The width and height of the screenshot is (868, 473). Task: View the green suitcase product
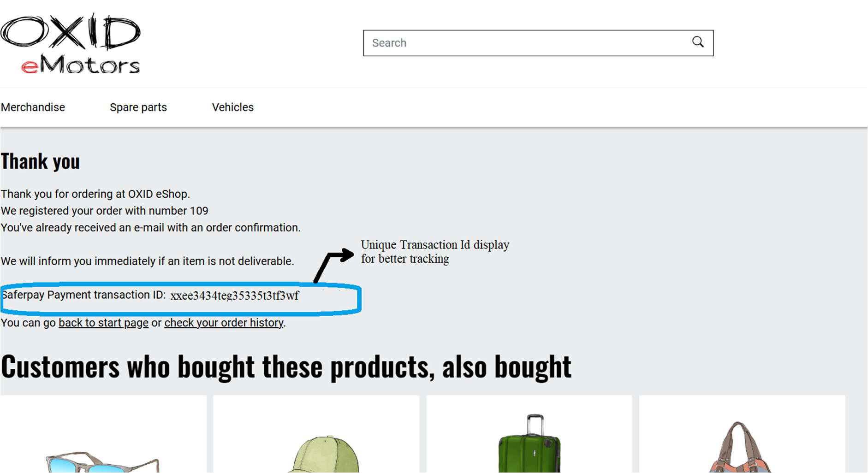[x=529, y=445]
